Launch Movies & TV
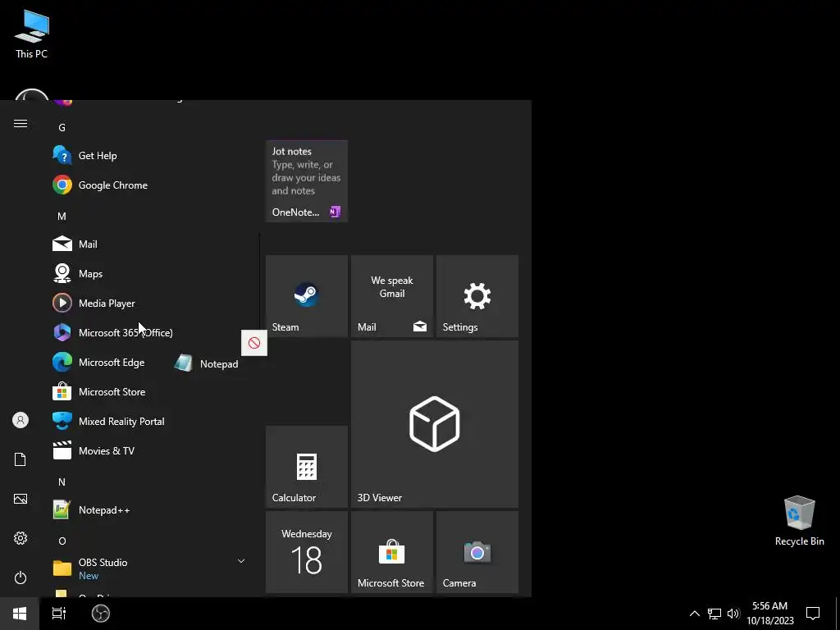Screen dimensions: 840x630 pos(150,450)
